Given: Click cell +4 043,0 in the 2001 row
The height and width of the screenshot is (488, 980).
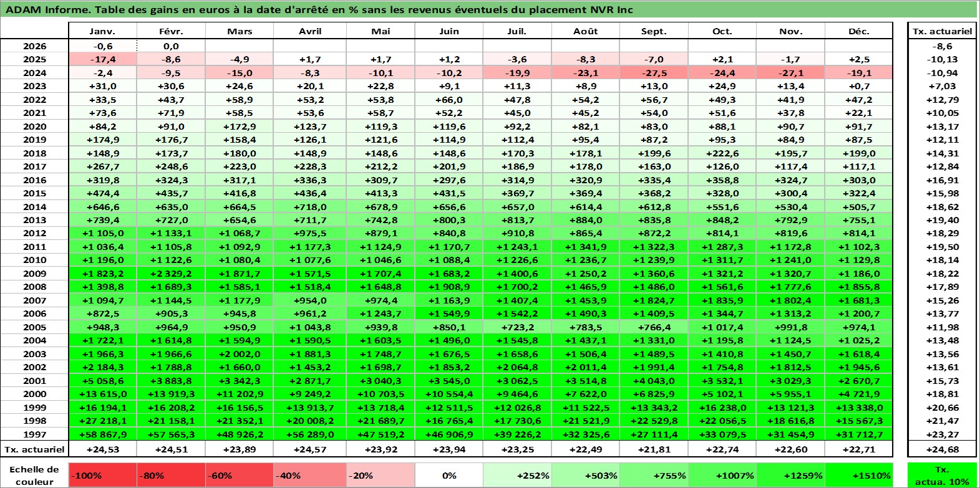Looking at the screenshot, I should 654,381.
